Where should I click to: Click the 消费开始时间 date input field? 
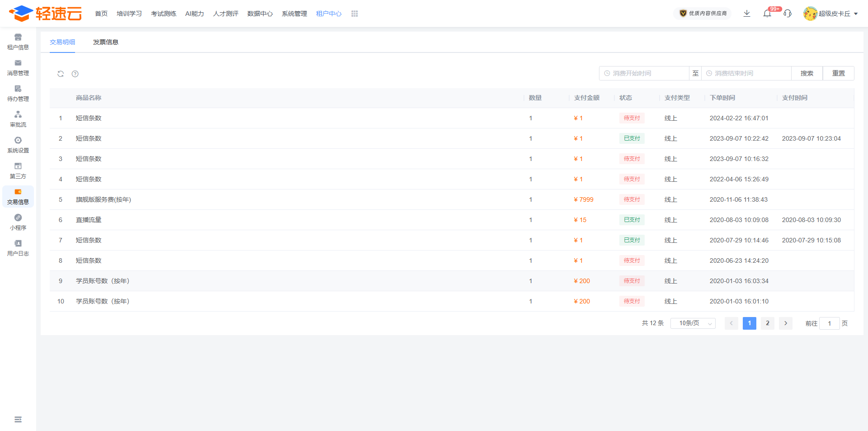pos(646,73)
